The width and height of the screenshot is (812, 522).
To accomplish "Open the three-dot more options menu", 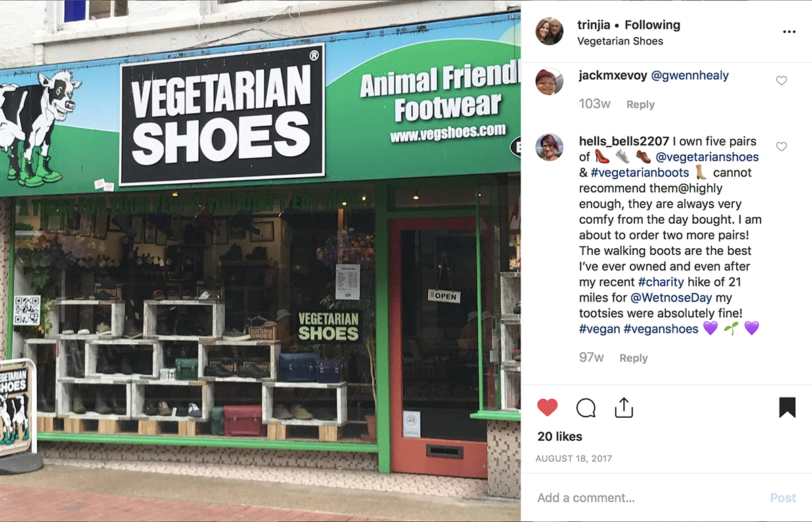I will 789,32.
